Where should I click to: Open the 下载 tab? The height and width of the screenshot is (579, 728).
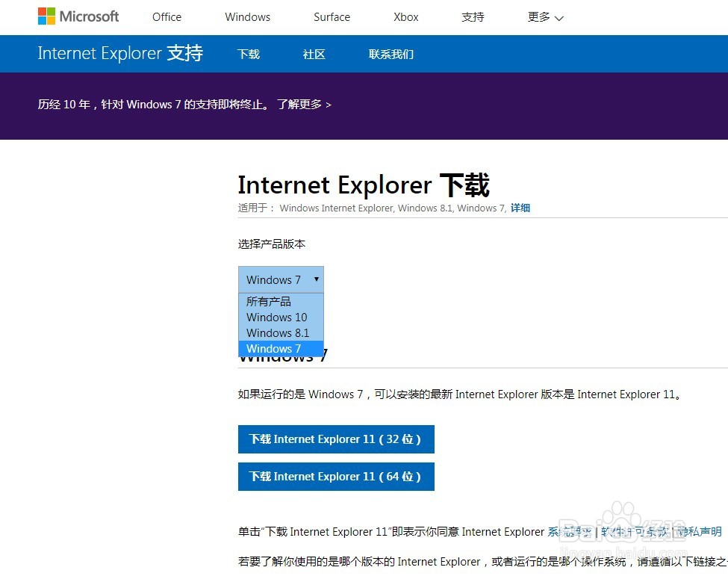tap(249, 55)
